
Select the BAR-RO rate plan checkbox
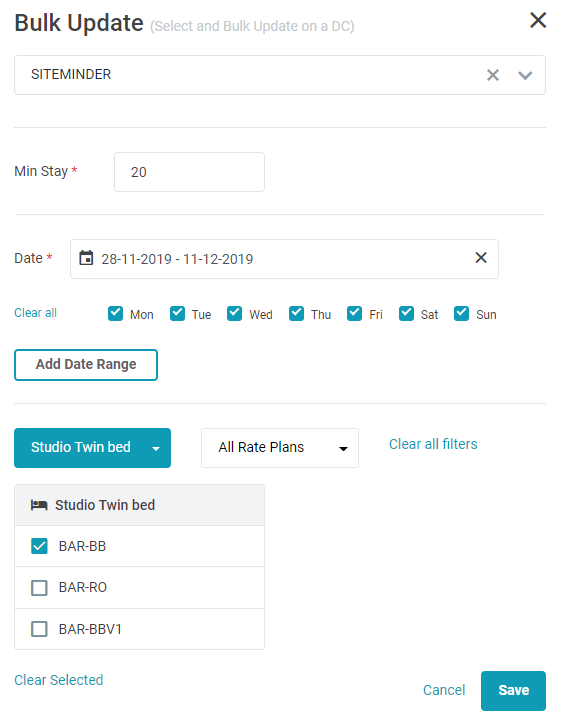[39, 588]
